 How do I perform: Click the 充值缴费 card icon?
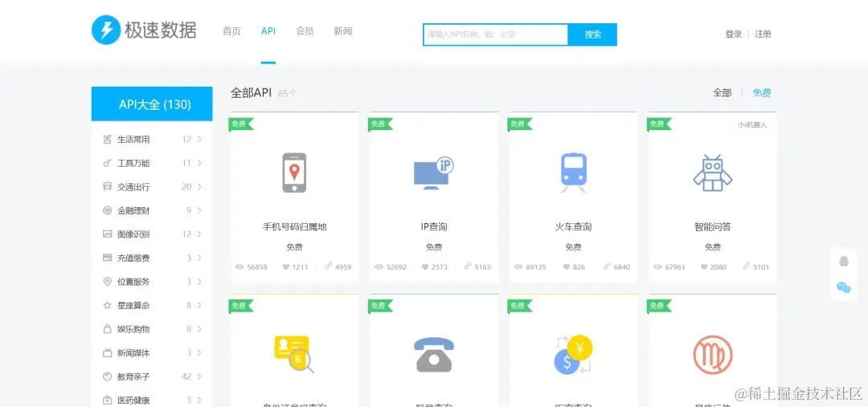coord(108,258)
